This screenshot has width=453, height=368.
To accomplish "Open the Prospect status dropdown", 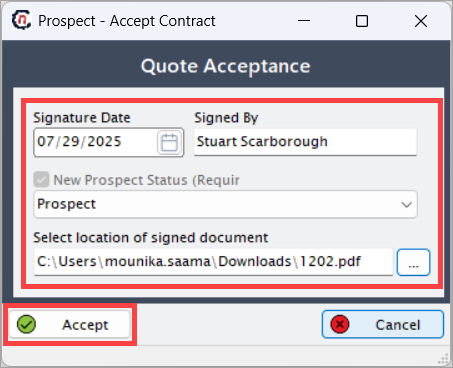I will point(225,204).
